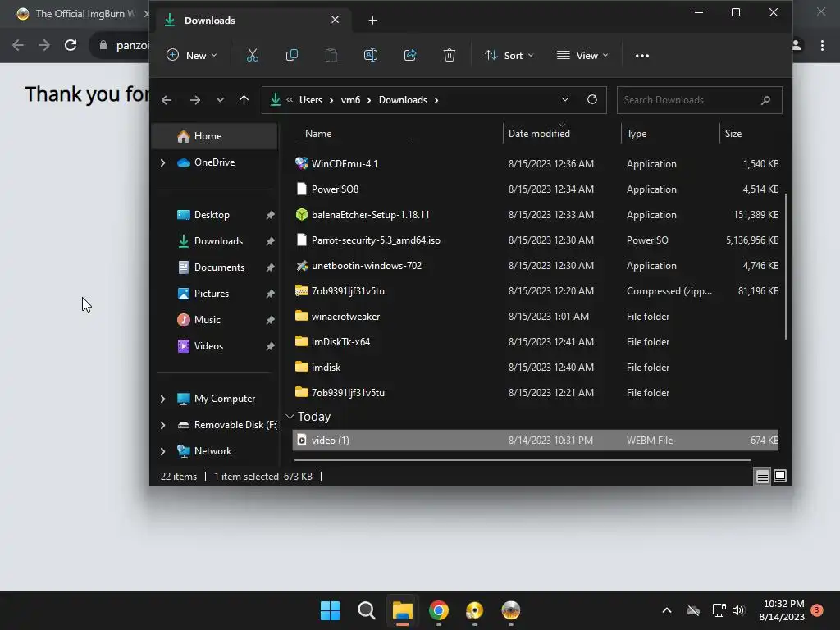Go forward using Explorer forward arrow

(195, 100)
